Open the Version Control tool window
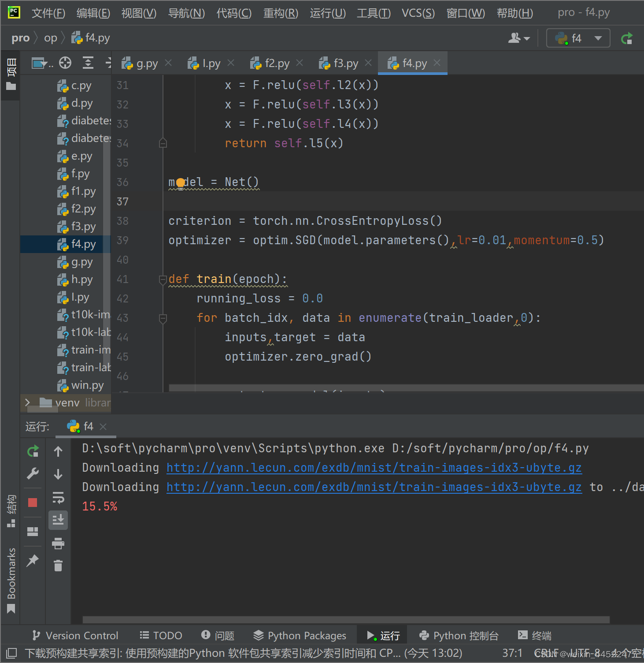Screen dimensions: 644x663 click(75, 636)
